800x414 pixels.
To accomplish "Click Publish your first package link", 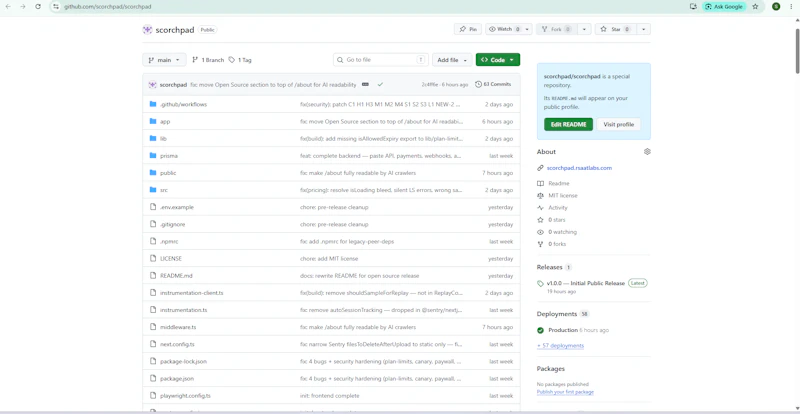I will click(x=565, y=392).
